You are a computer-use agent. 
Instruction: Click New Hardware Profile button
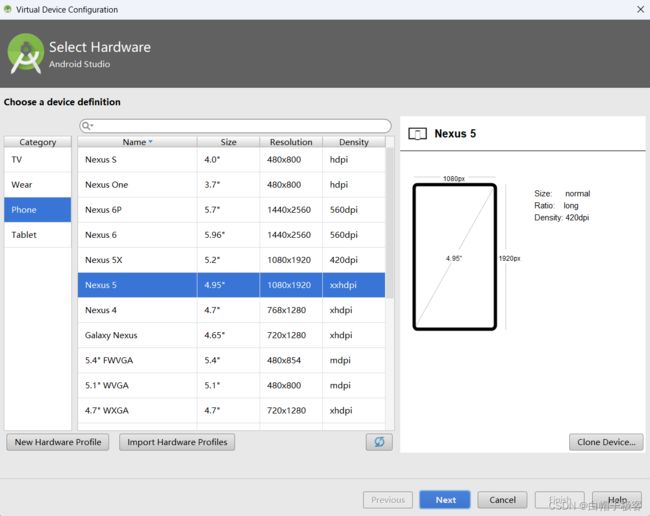pyautogui.click(x=58, y=442)
